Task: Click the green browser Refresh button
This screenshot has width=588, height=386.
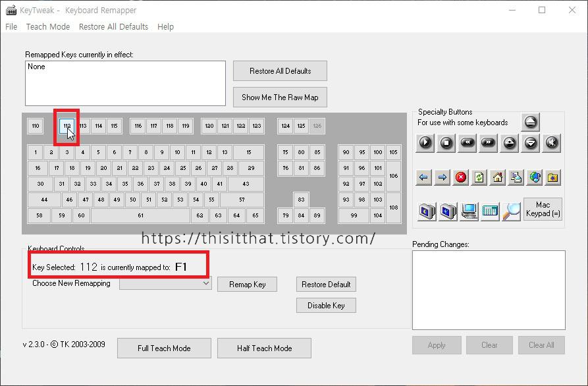Action: coord(479,177)
